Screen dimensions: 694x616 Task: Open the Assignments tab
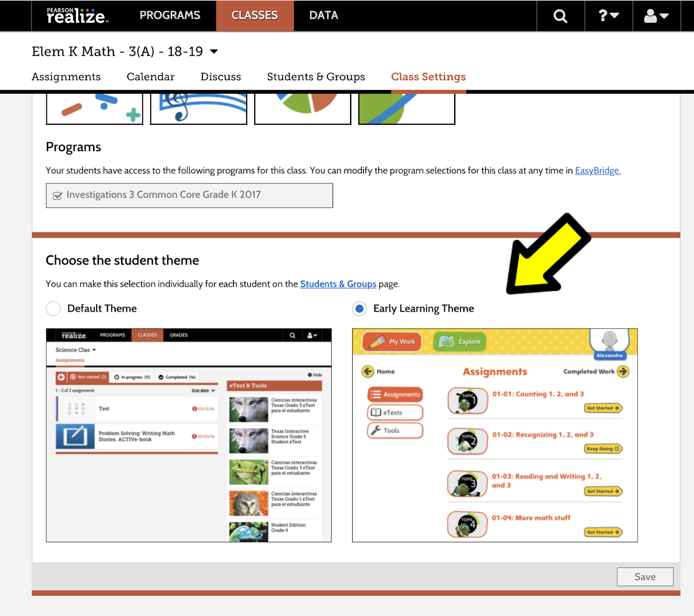[x=66, y=77]
